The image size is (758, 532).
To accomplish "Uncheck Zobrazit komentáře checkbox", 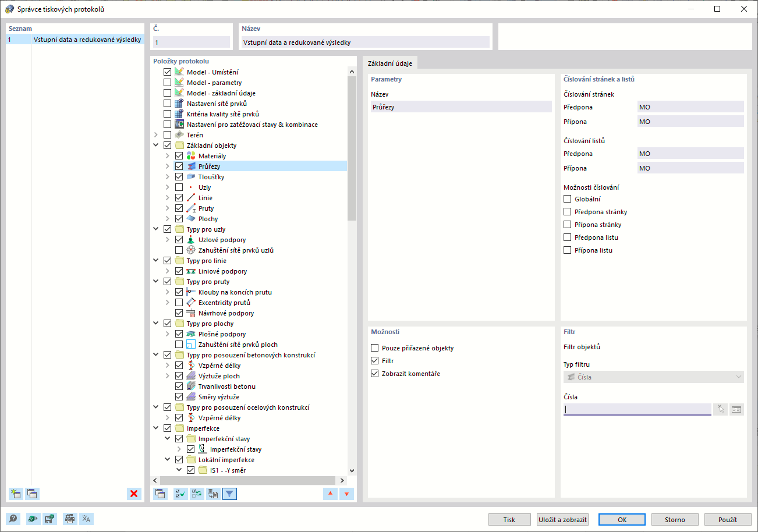I will (x=374, y=374).
